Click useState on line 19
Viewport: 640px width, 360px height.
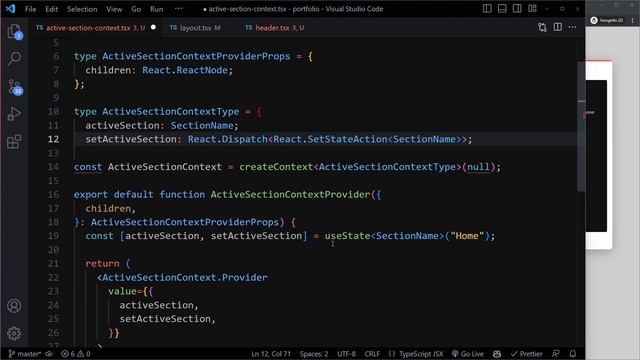tap(347, 236)
